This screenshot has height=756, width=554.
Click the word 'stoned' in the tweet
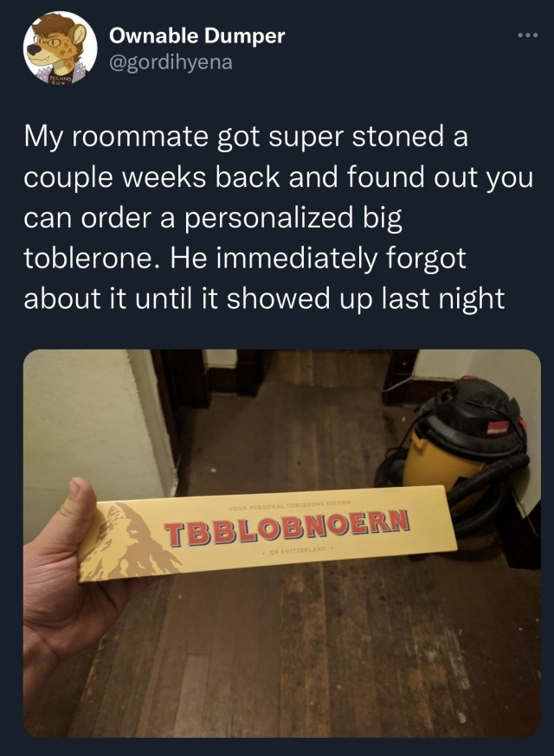pyautogui.click(x=397, y=137)
